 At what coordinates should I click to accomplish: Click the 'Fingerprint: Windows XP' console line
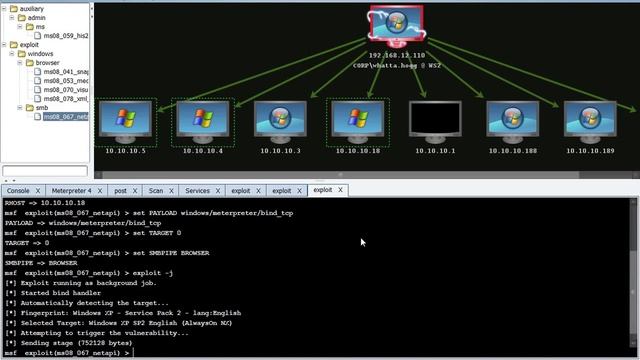pyautogui.click(x=123, y=313)
